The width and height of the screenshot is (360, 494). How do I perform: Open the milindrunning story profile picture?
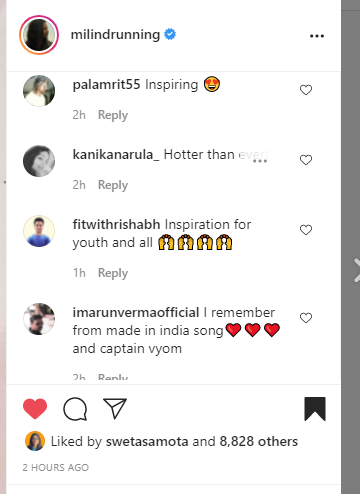pyautogui.click(x=39, y=35)
